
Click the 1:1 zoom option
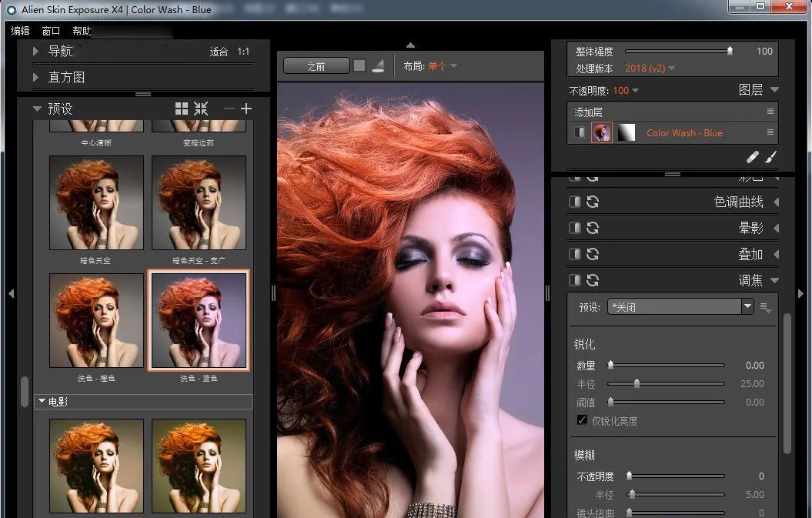point(243,52)
